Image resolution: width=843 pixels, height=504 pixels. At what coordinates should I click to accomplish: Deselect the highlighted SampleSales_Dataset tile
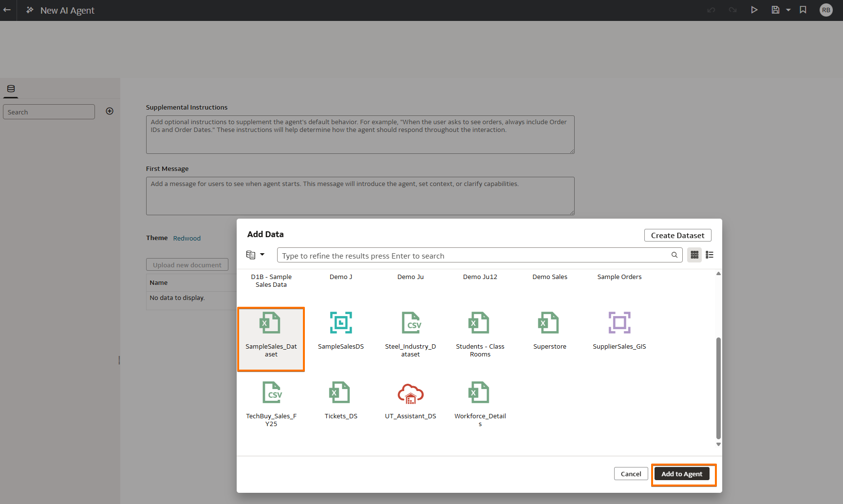[x=271, y=339]
